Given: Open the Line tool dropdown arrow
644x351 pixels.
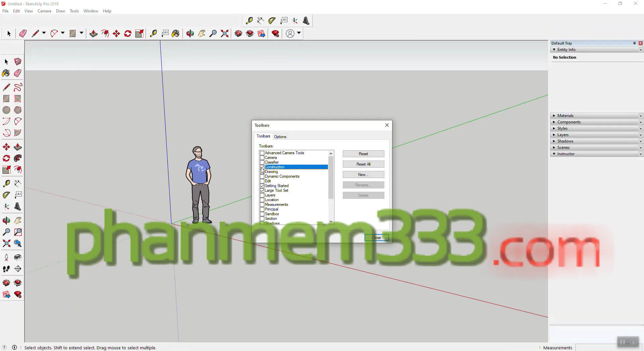Looking at the screenshot, I should [x=44, y=33].
